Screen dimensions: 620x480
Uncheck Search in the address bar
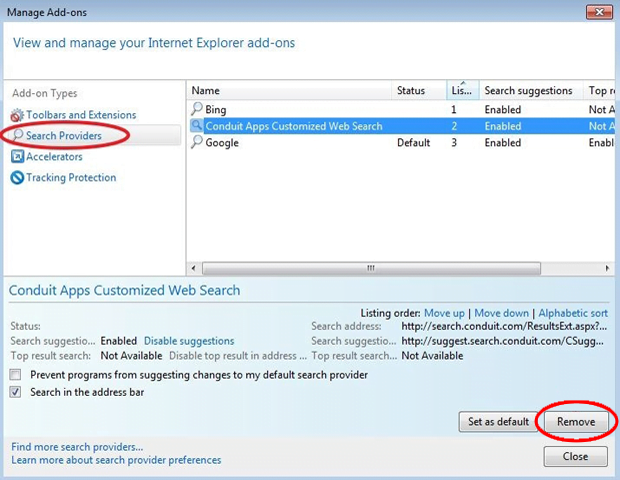[x=15, y=392]
